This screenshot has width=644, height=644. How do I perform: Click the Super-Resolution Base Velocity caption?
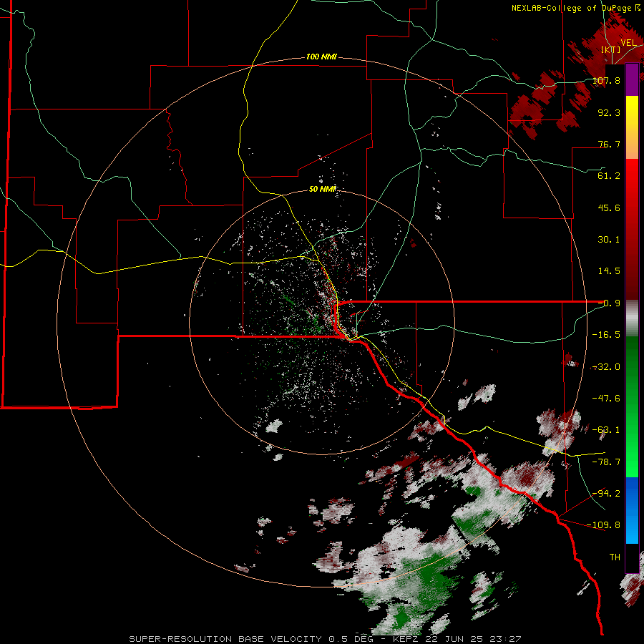325,639
